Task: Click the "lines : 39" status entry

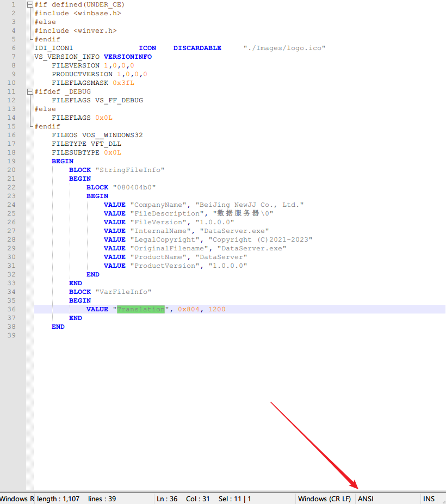Action: (x=102, y=499)
